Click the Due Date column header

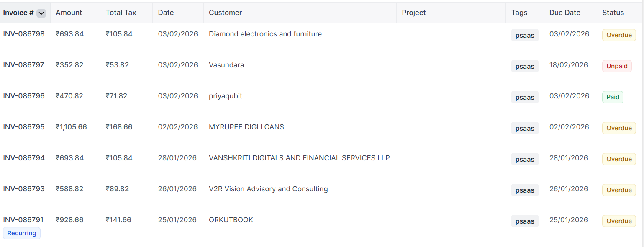tap(564, 13)
